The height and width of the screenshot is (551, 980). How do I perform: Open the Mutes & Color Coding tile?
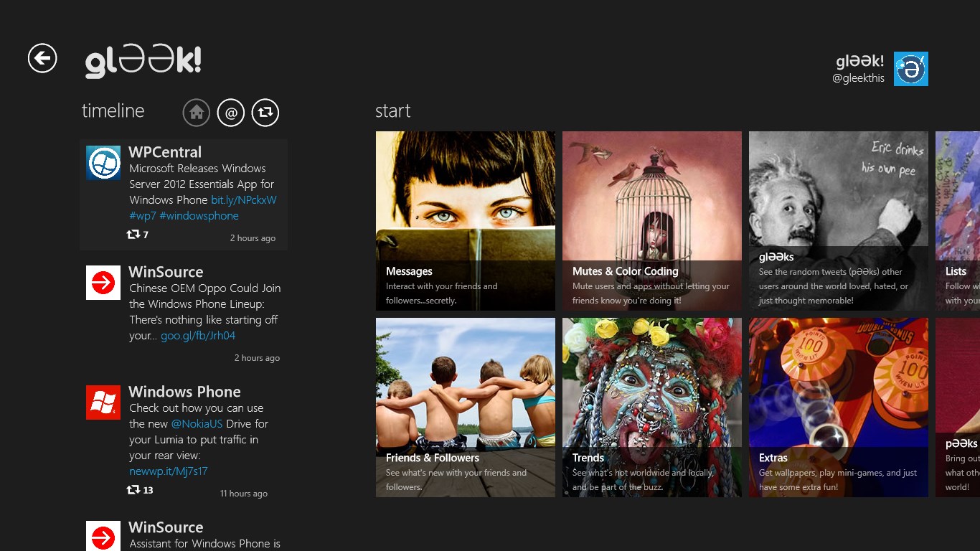651,220
